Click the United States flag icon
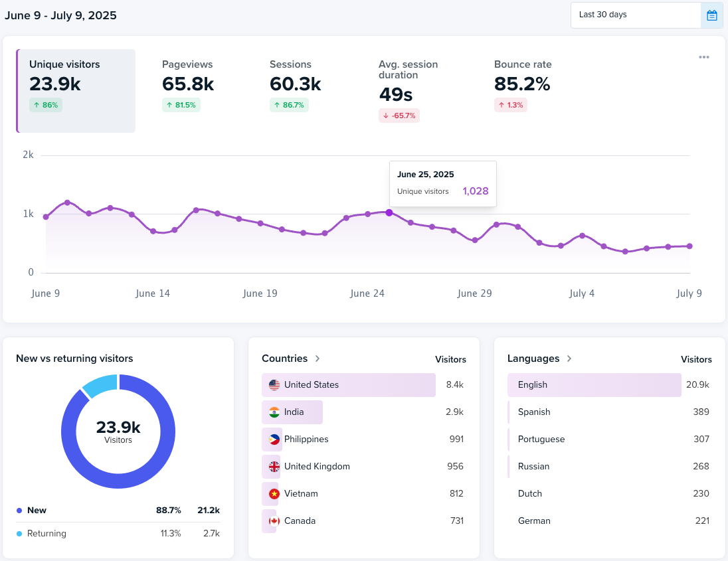Screen dimensions: 728x561 click(x=272, y=384)
